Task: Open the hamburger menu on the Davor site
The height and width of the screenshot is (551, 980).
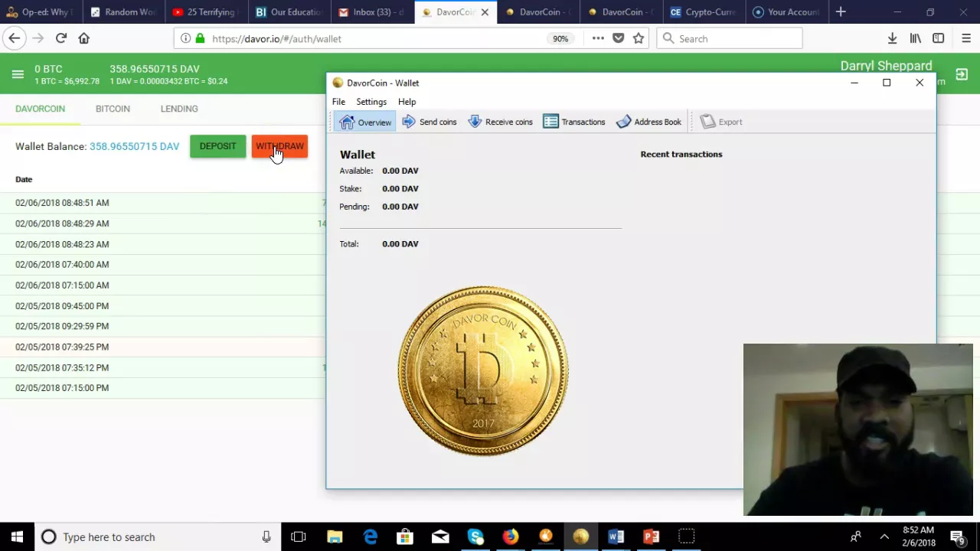Action: coord(18,74)
